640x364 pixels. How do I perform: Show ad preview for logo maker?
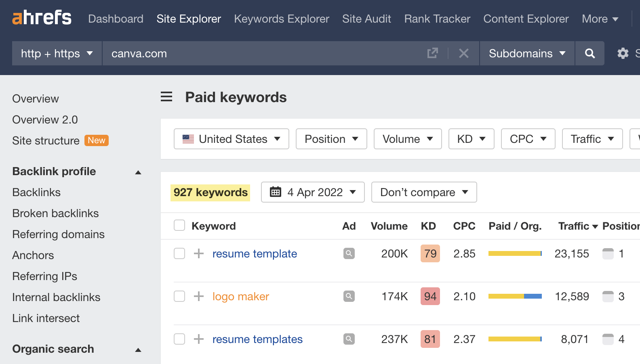349,296
